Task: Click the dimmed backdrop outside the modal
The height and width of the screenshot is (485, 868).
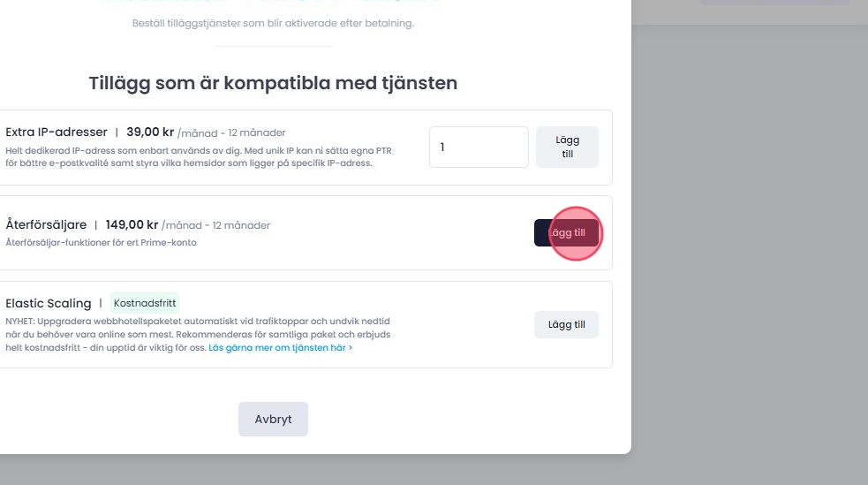Action: 751,265
